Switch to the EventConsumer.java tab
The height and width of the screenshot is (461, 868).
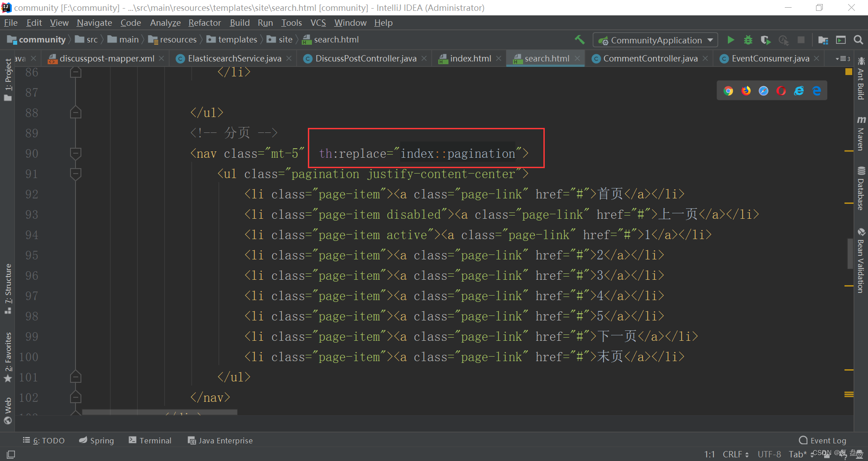pos(770,58)
